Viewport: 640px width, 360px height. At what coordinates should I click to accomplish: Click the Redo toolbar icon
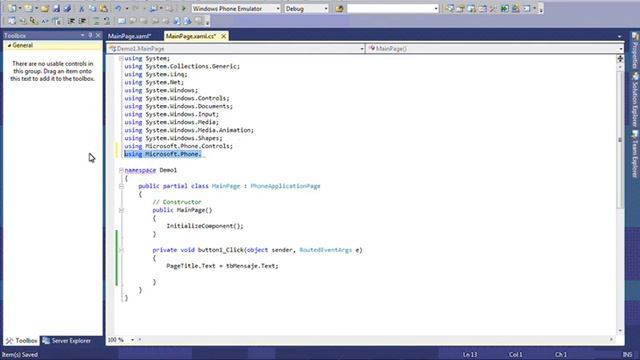click(135, 8)
